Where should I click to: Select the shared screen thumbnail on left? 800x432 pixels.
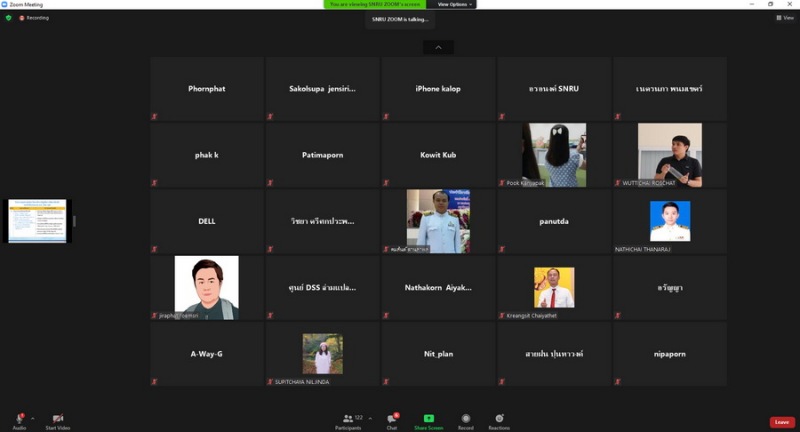click(x=37, y=220)
